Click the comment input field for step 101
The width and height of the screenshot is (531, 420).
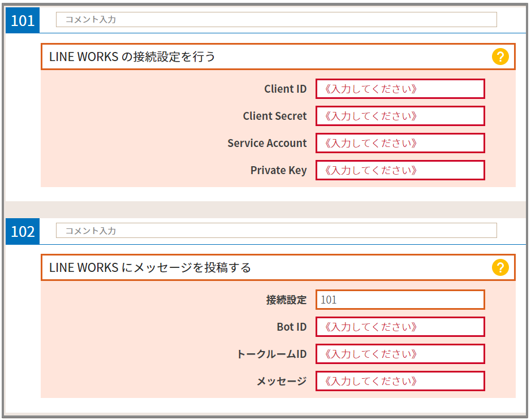[x=277, y=20]
